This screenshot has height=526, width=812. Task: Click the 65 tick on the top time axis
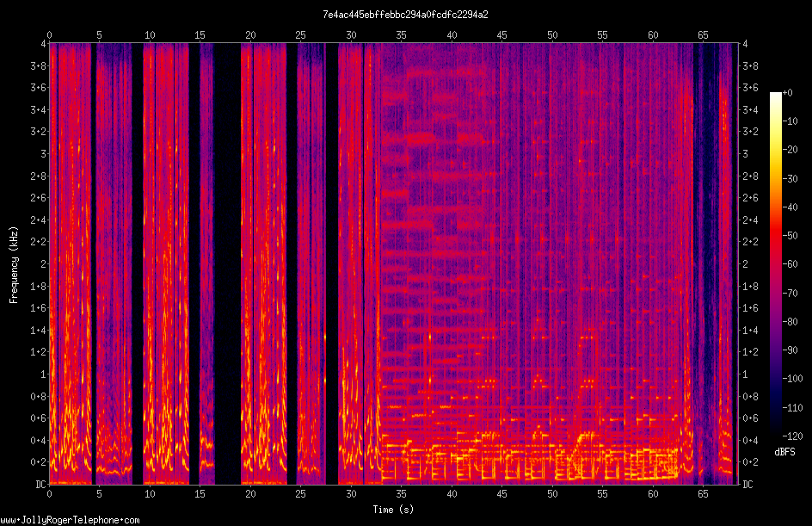703,34
